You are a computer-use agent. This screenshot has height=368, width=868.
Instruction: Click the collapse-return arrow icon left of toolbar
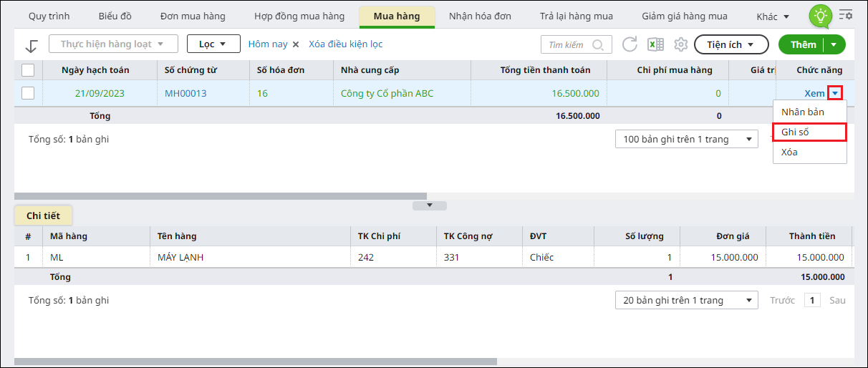tap(31, 45)
